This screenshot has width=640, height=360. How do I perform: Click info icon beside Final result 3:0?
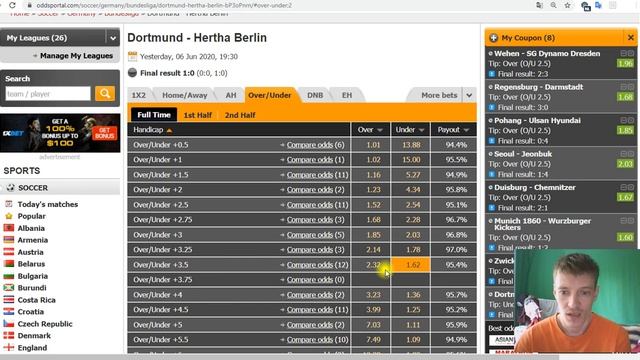point(492,107)
